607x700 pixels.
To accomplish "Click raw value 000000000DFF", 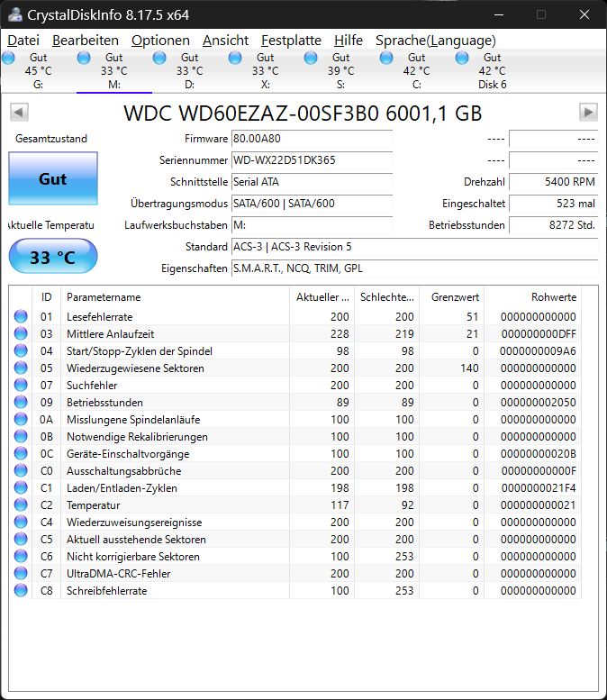I will (x=539, y=334).
